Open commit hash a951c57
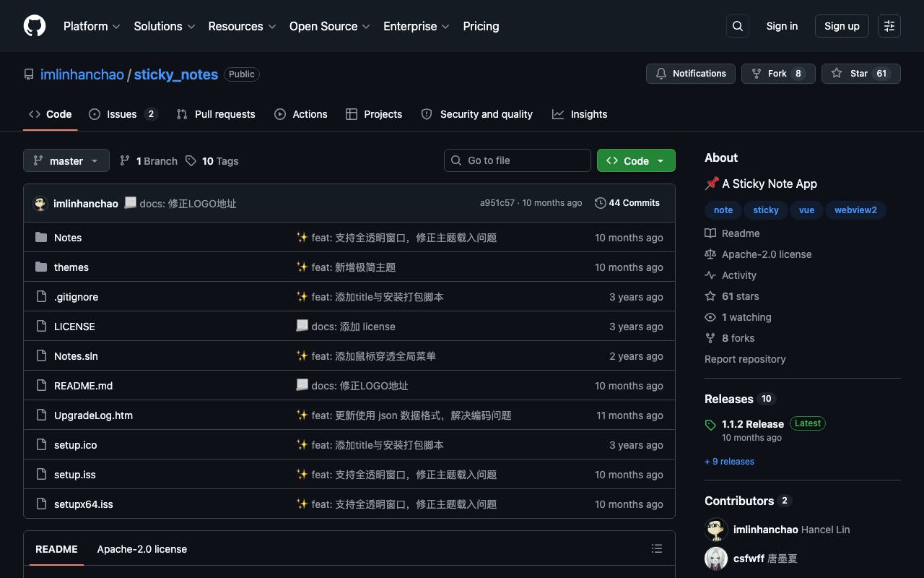924x578 pixels. tap(497, 203)
